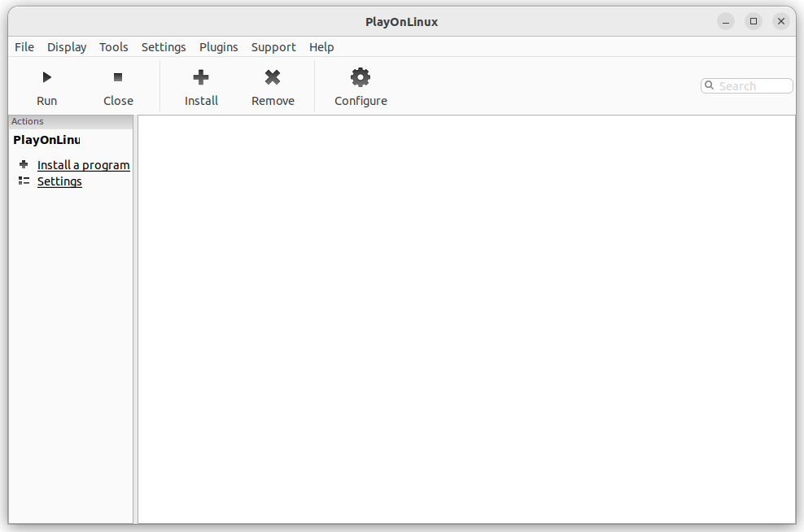Image resolution: width=804 pixels, height=532 pixels.
Task: Open the Display menu
Action: (67, 47)
